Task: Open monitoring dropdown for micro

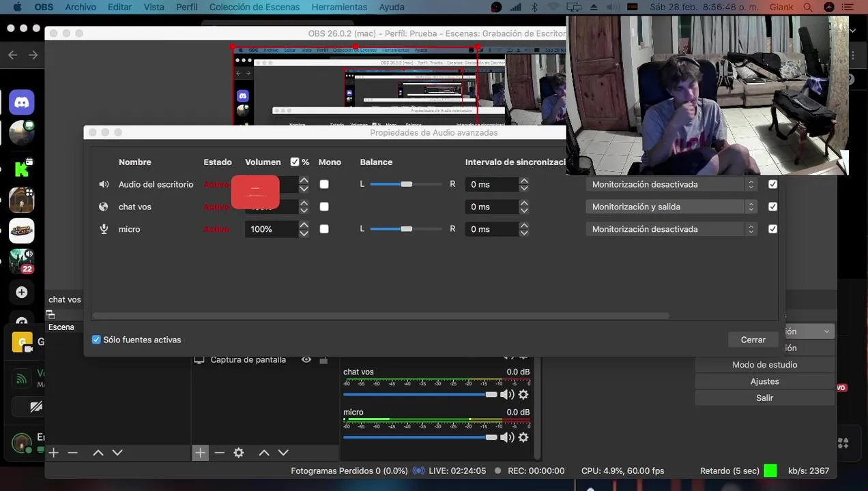Action: tap(671, 229)
